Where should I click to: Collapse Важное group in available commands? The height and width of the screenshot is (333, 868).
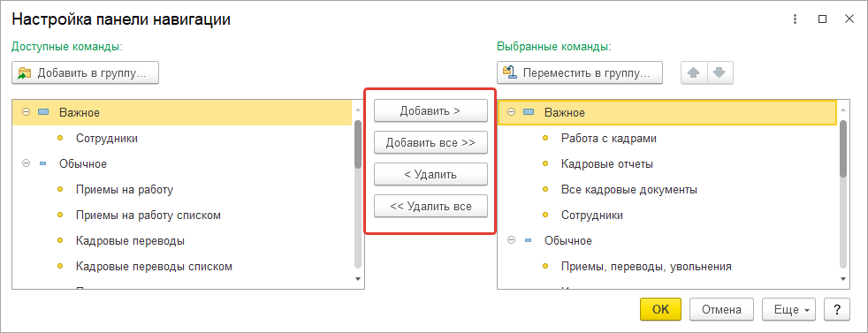[26, 112]
